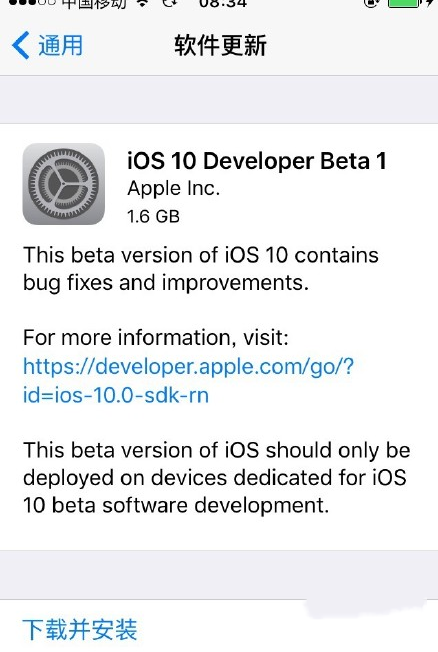Tap the 软件更新 page title
438x652 pixels.
click(220, 45)
